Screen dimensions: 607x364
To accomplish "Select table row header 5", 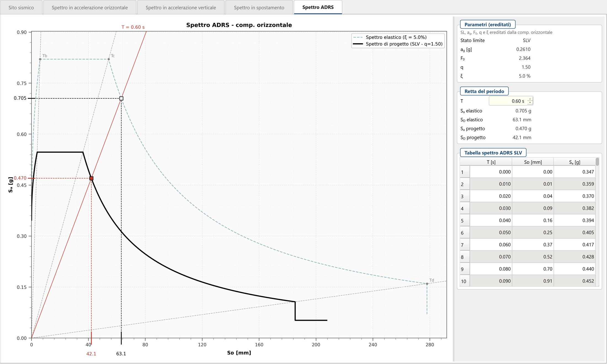I will (x=465, y=220).
